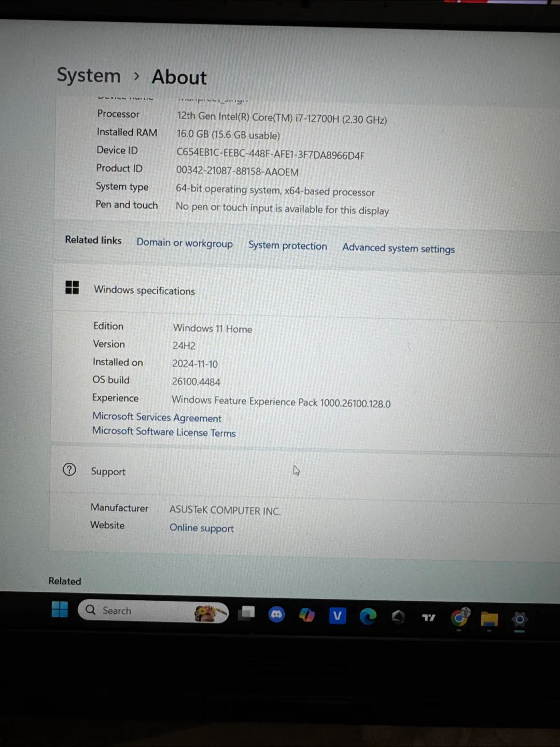
Task: Open the Unity hub icon in taskbar
Action: (x=398, y=617)
